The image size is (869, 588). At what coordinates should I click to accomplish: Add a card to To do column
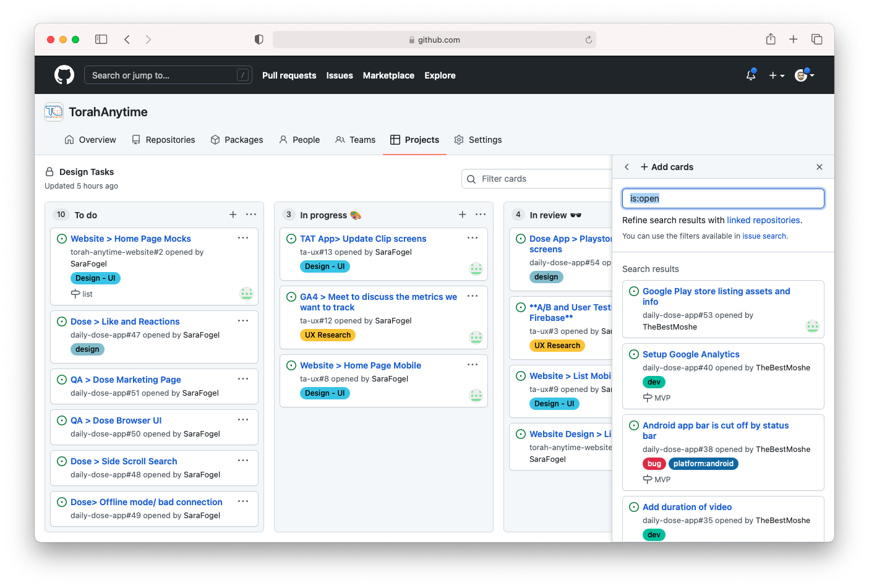[x=233, y=215]
